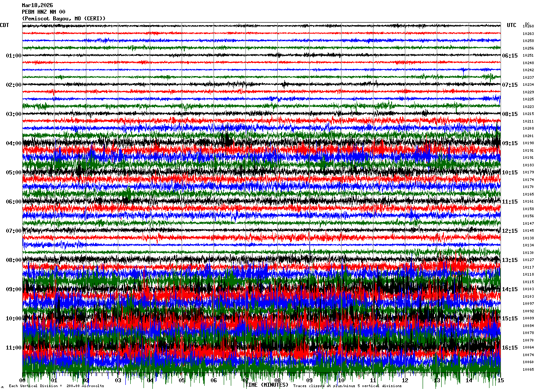Select the 01:00 CDT time label

tap(14, 56)
